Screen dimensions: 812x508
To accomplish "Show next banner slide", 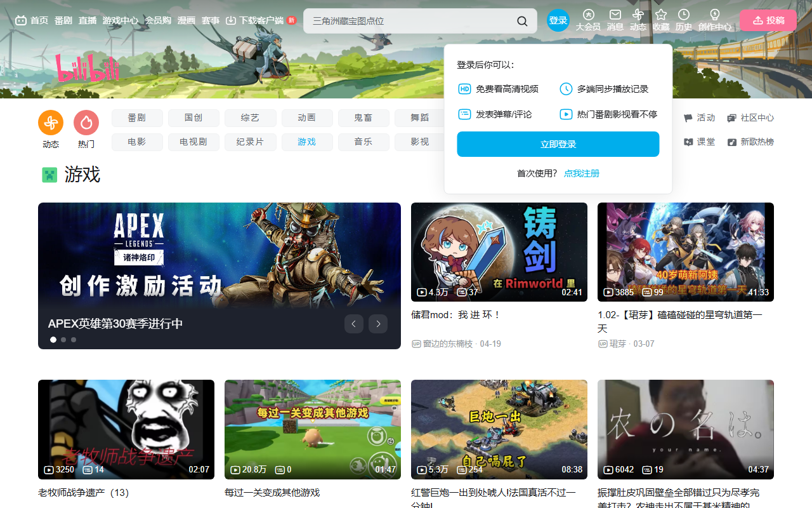I will [378, 324].
